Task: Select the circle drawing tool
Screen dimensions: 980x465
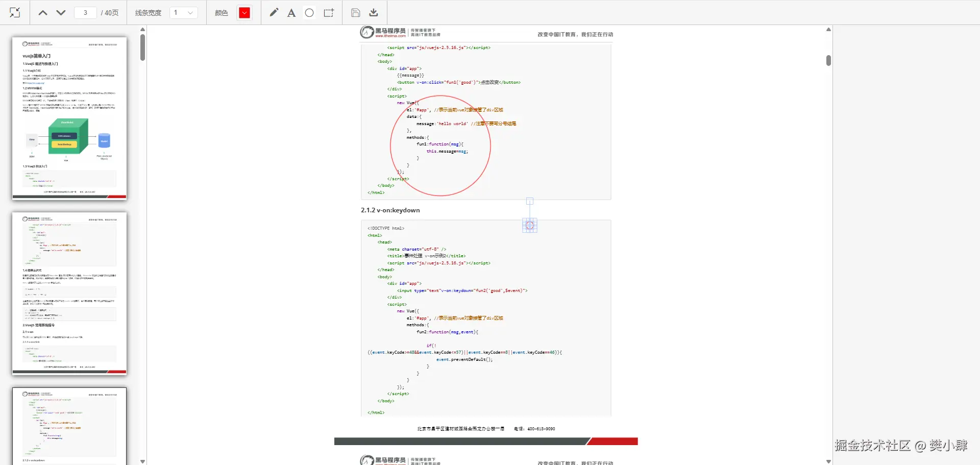Action: pos(309,13)
